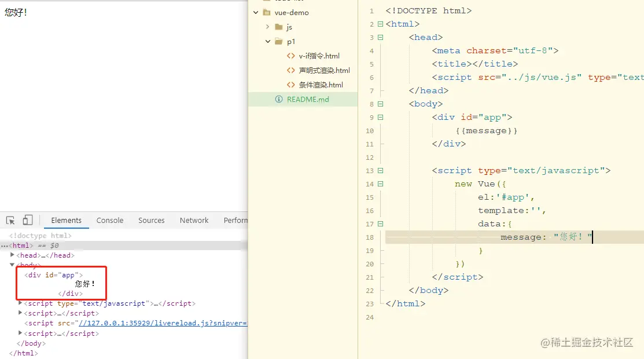Click the <!DOCTYPE html> line in the editor

click(428, 10)
